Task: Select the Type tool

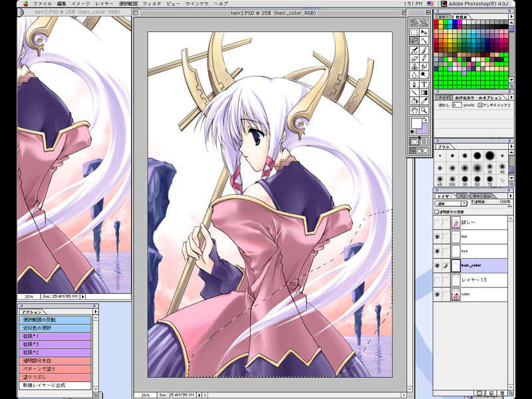Action: point(424,84)
